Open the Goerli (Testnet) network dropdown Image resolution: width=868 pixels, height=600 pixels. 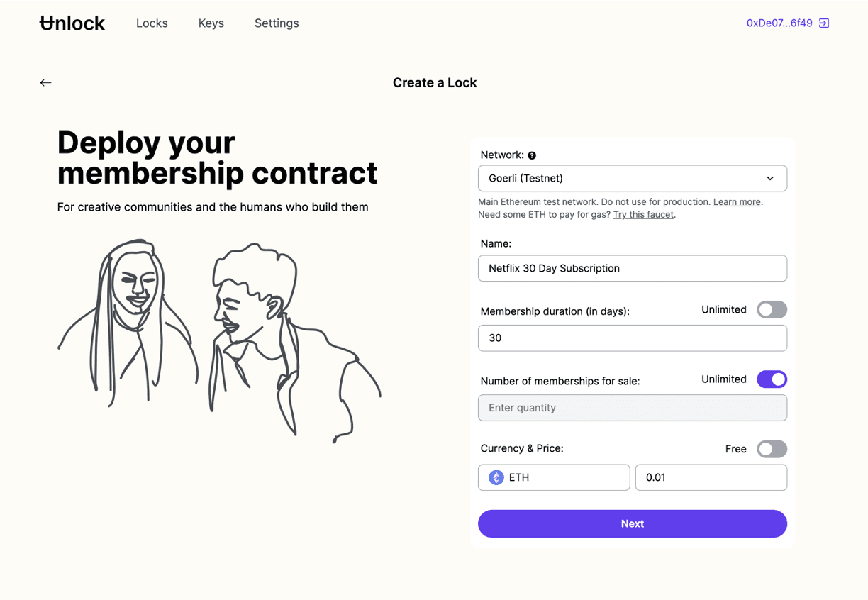click(633, 179)
